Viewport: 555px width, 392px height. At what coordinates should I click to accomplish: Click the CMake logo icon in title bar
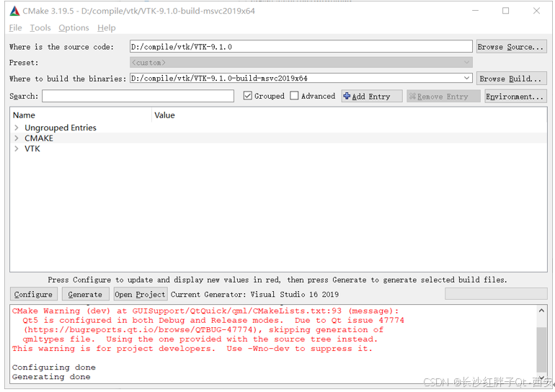tap(14, 11)
